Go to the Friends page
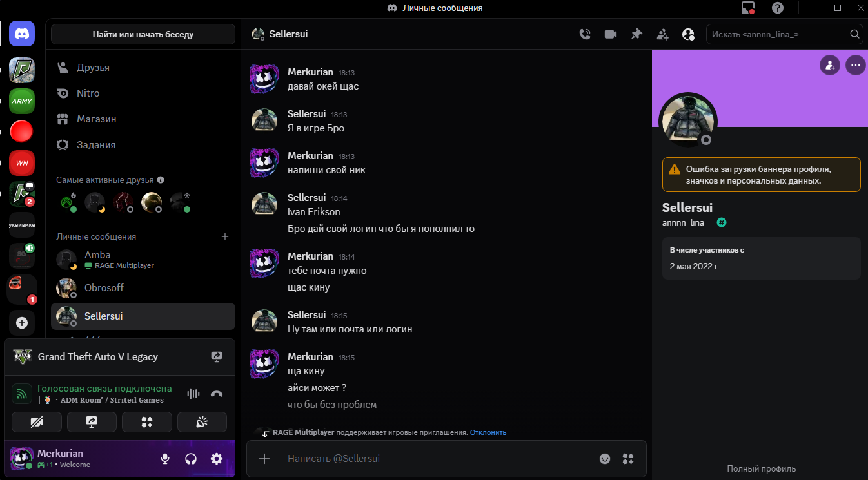The image size is (868, 480). click(x=93, y=68)
